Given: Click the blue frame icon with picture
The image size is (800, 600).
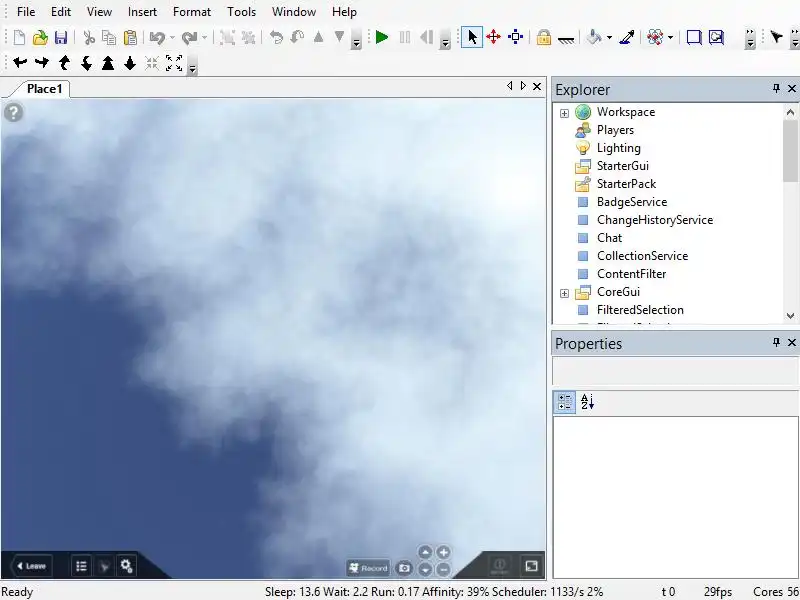Looking at the screenshot, I should 716,37.
